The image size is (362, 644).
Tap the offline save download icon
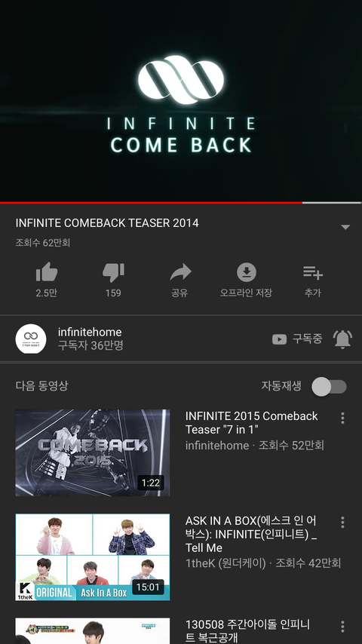247,272
